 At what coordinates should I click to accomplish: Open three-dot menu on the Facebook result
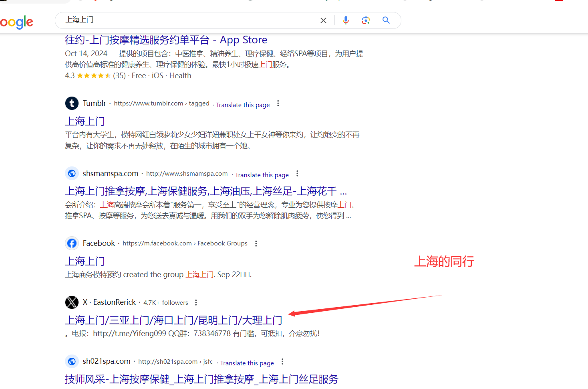click(256, 243)
